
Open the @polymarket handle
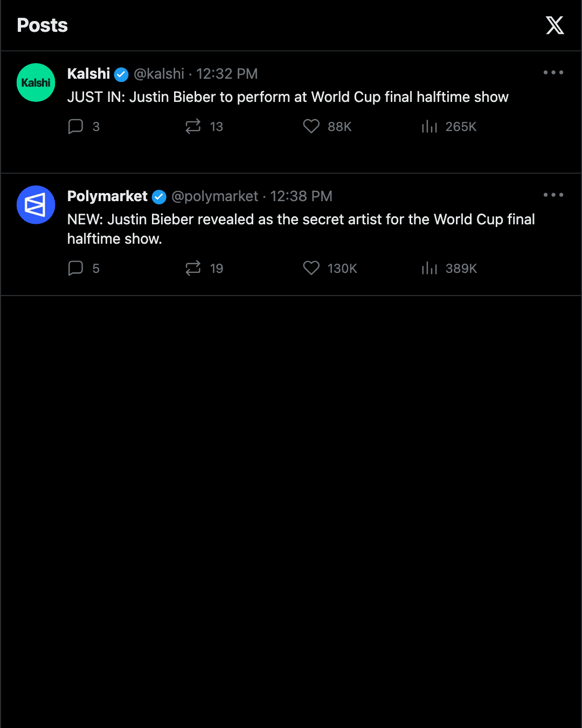tap(215, 196)
